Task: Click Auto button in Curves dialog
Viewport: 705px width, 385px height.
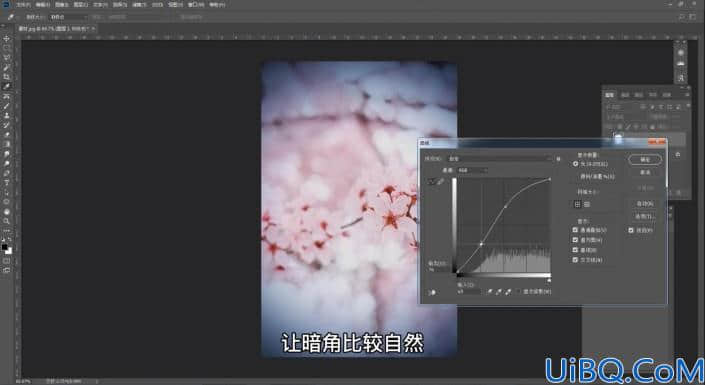Action: point(645,204)
